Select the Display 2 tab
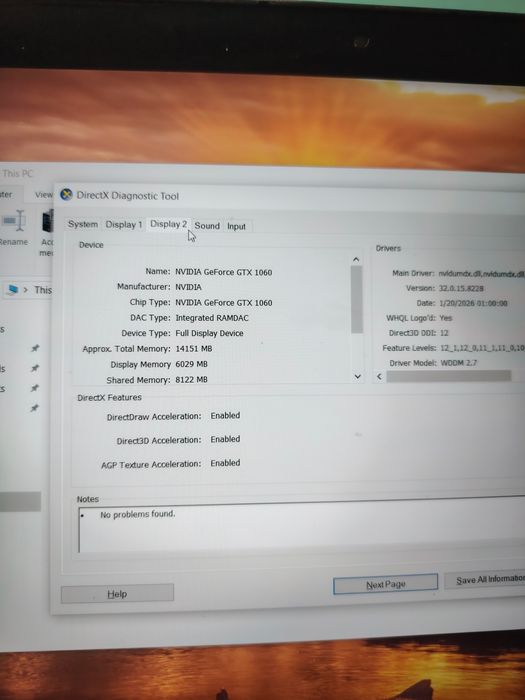This screenshot has width=525, height=700. [168, 224]
